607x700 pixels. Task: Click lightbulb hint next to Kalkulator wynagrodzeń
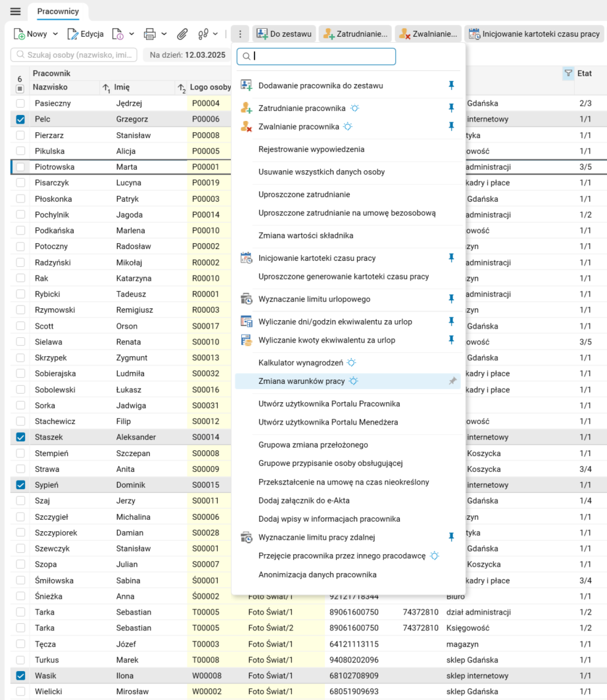352,363
